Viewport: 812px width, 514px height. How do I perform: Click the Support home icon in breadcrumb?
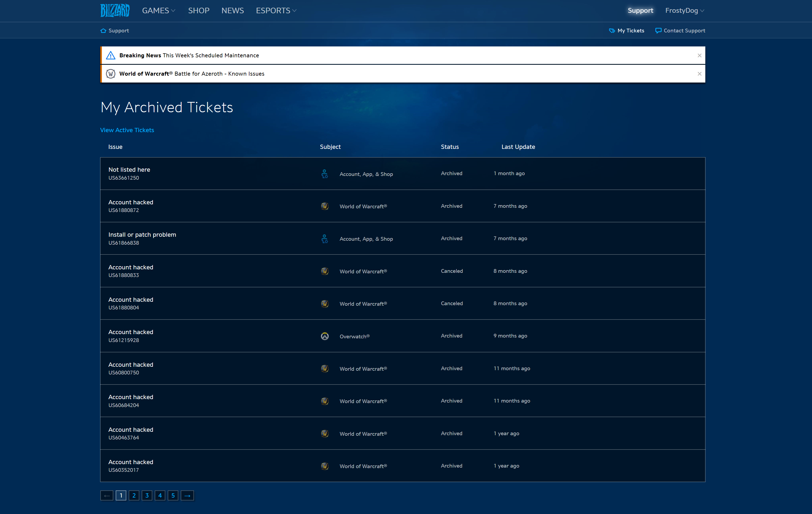point(103,31)
